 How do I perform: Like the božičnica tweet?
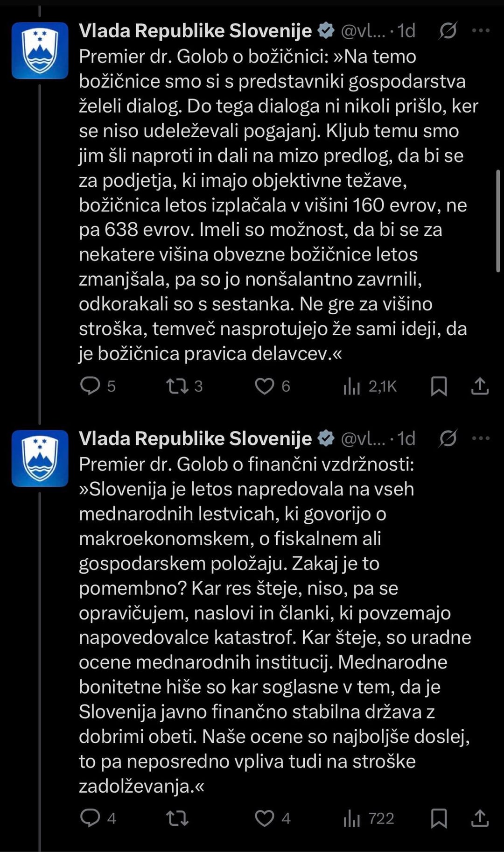[265, 386]
